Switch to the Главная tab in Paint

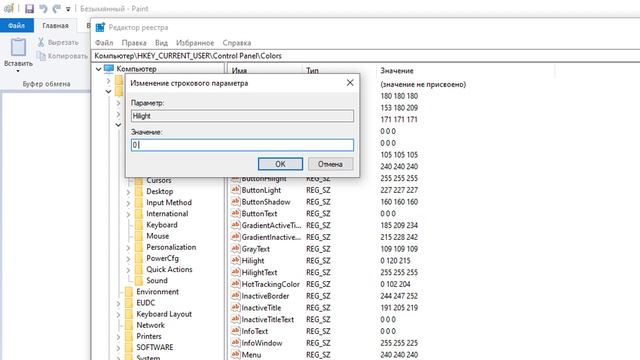coord(56,25)
